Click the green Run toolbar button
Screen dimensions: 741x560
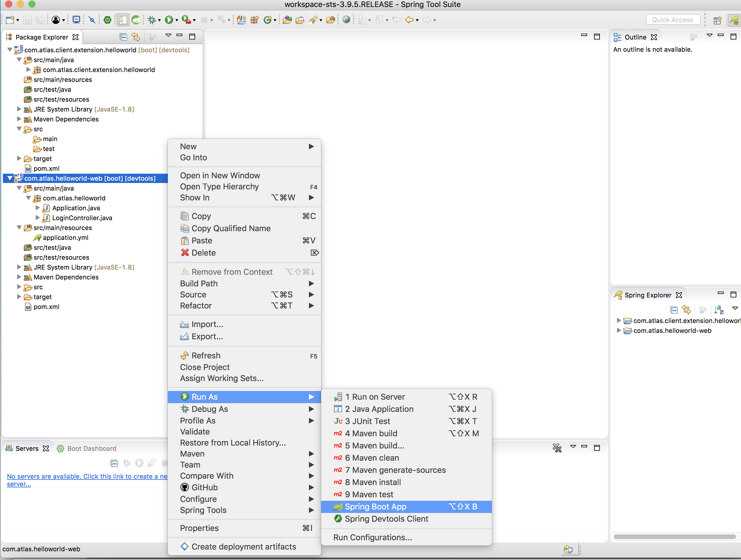[169, 20]
